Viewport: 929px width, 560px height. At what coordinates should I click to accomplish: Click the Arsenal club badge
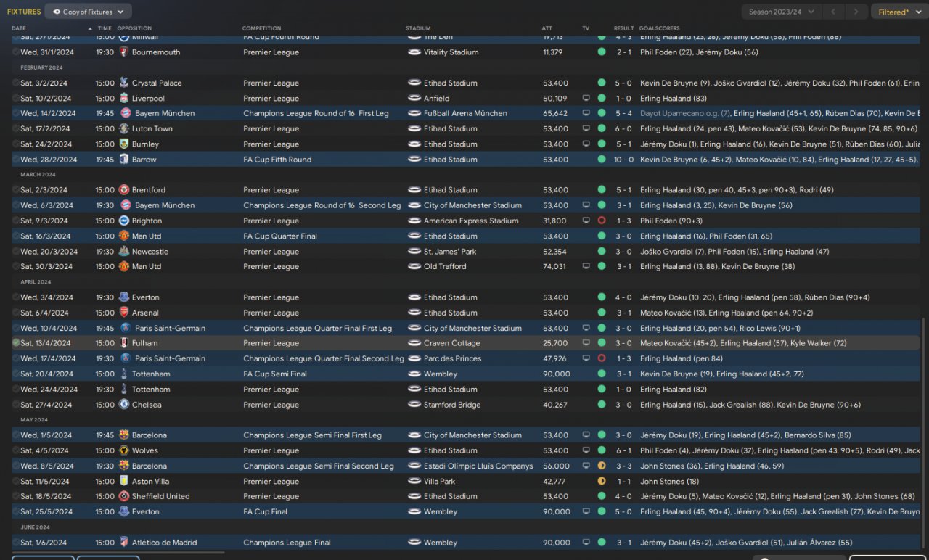pyautogui.click(x=123, y=313)
